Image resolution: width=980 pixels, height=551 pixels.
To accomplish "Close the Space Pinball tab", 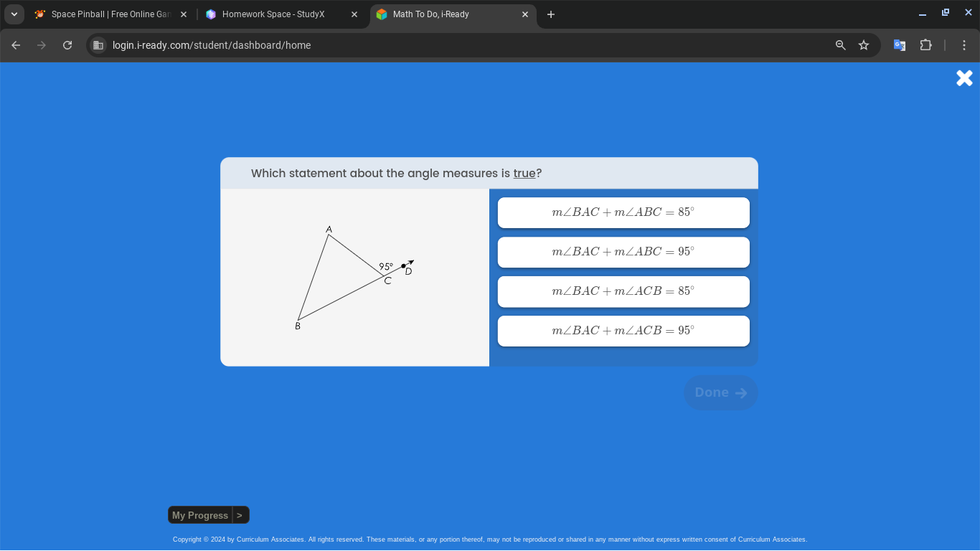I will coord(184,14).
